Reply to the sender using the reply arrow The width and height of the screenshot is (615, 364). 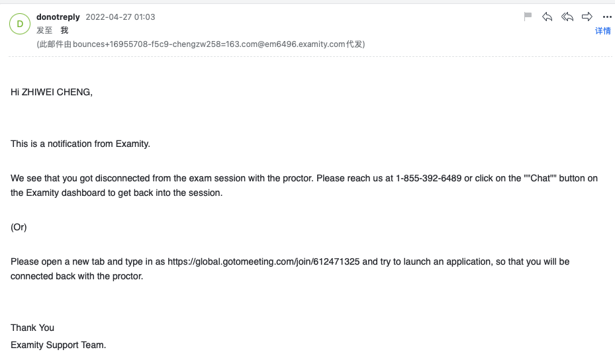[x=547, y=17]
